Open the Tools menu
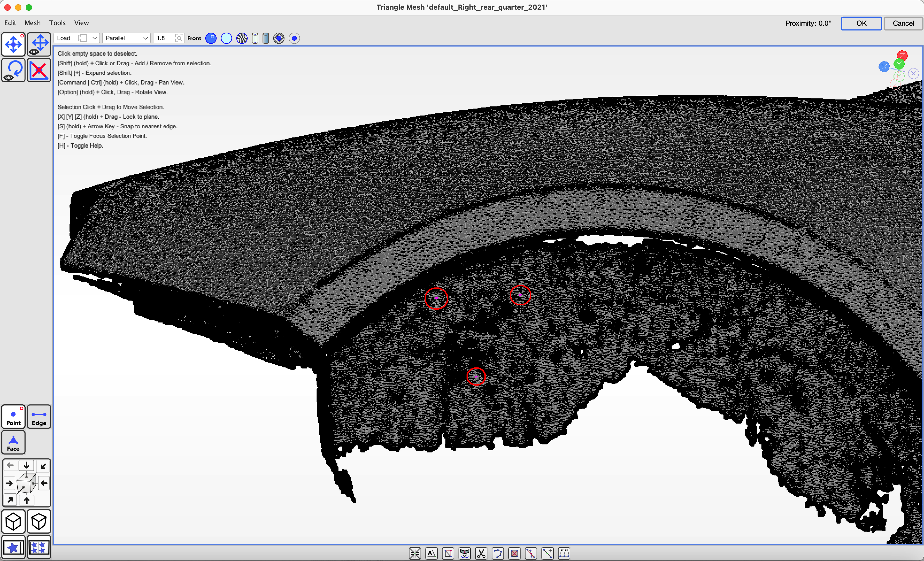 (x=57, y=23)
